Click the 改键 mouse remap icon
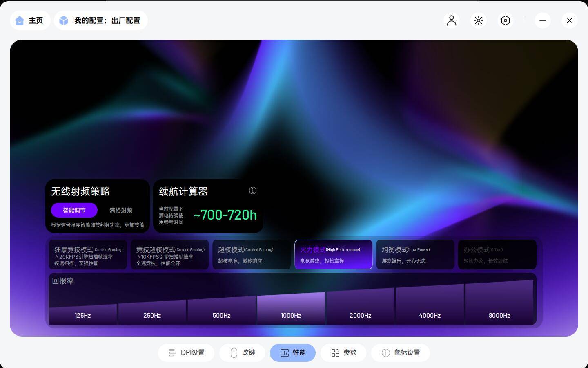 233,352
